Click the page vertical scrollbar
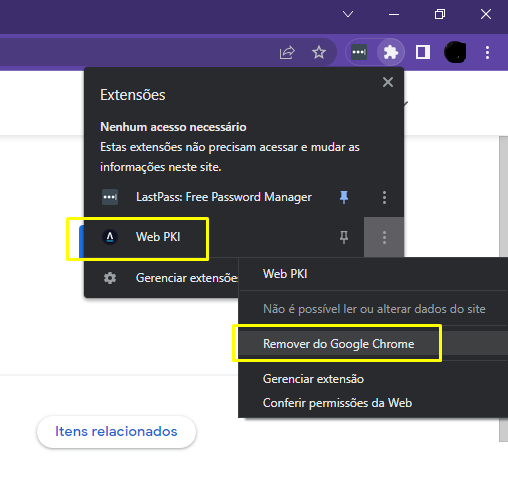This screenshot has height=481, width=508. coord(503,289)
